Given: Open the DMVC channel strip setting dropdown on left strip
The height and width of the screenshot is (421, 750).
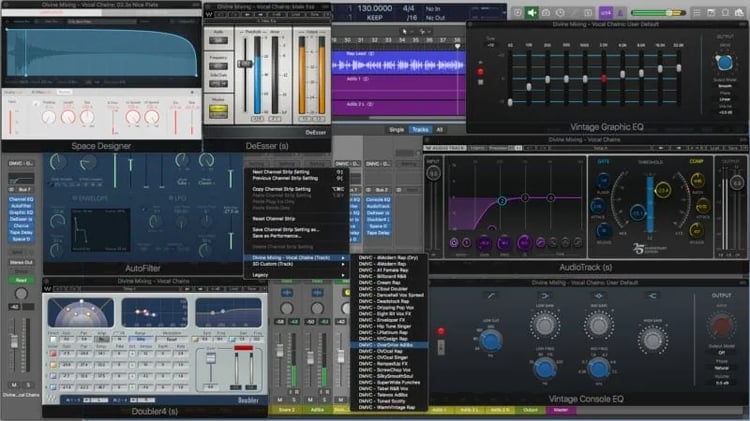Looking at the screenshot, I should (21, 164).
